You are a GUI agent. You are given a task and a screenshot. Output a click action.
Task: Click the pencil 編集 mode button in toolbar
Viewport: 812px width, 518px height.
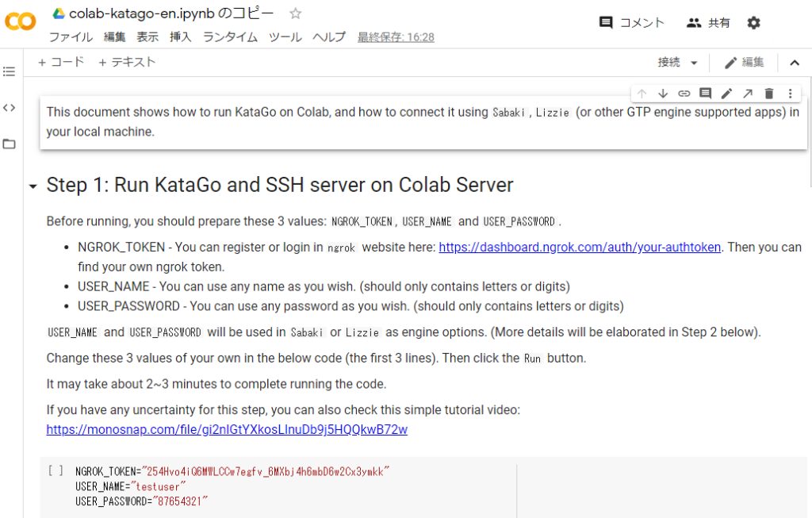click(x=744, y=63)
